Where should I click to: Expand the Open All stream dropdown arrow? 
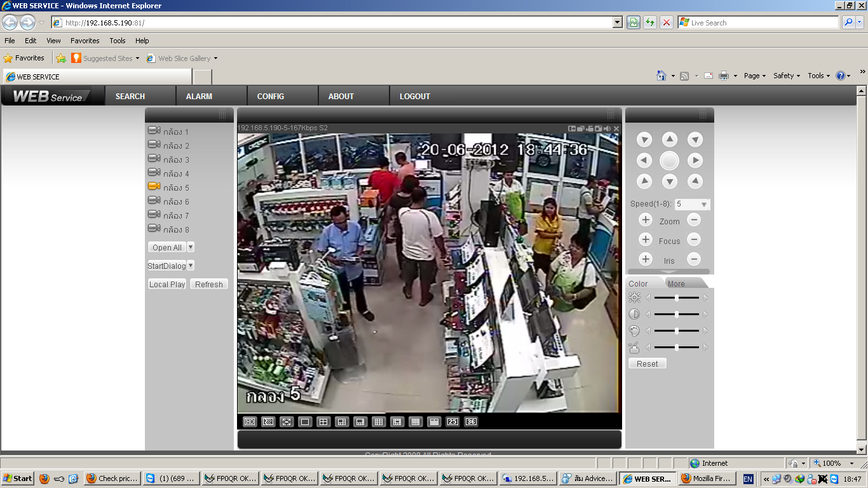point(191,247)
